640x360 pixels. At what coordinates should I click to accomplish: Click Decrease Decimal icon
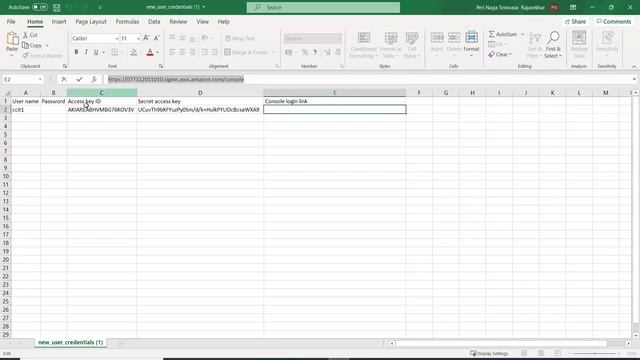[x=338, y=52]
